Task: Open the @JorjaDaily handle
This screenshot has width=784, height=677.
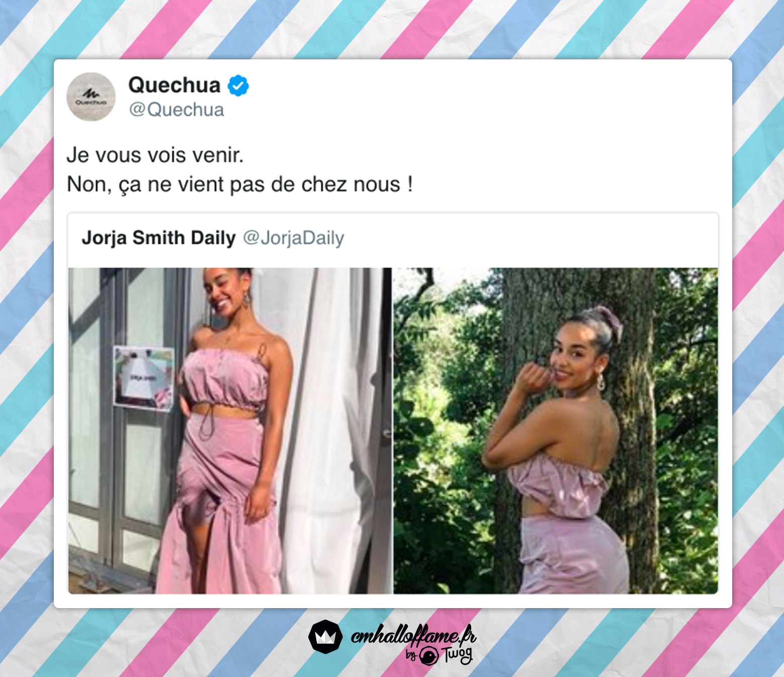Action: click(x=294, y=238)
